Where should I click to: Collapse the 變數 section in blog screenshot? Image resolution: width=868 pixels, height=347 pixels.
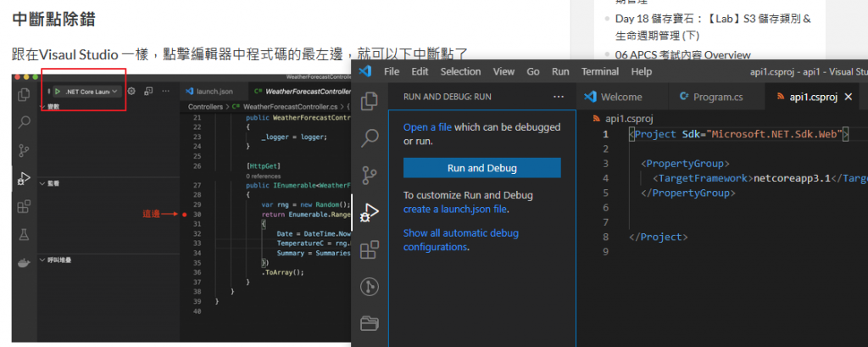tap(50, 106)
